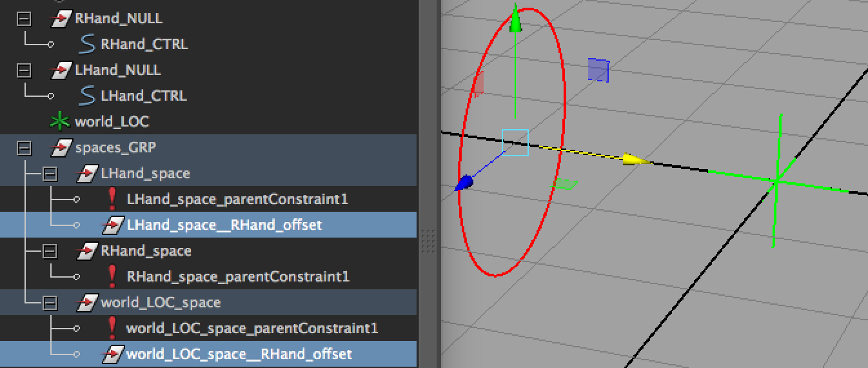This screenshot has width=868, height=368.
Task: Click the LHand_space_parentConstraint1 constraint icon
Action: point(112,199)
